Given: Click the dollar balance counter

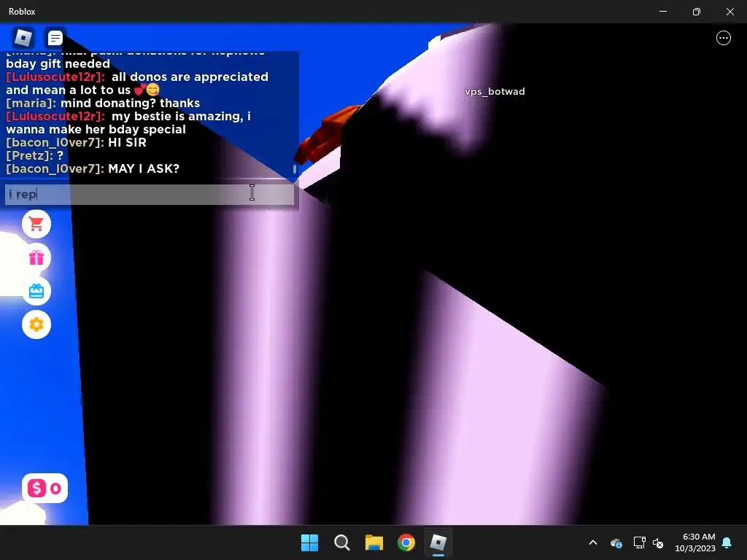Looking at the screenshot, I should [x=44, y=488].
